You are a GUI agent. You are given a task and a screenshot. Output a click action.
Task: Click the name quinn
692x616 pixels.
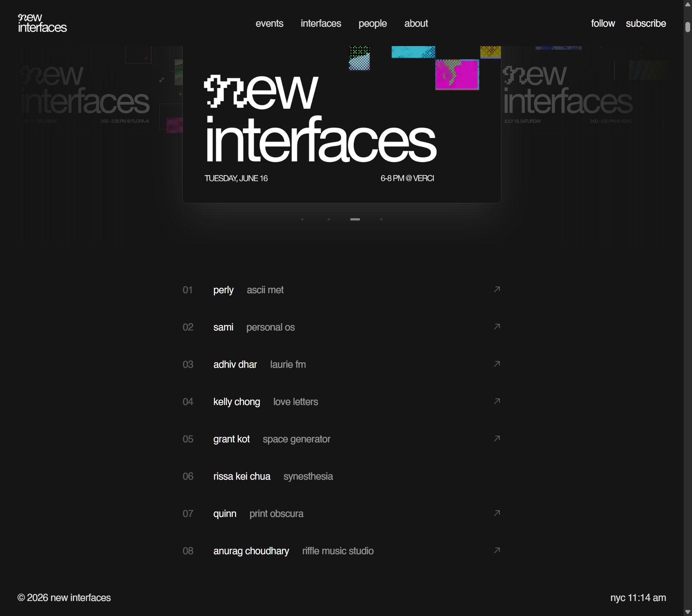[225, 514]
